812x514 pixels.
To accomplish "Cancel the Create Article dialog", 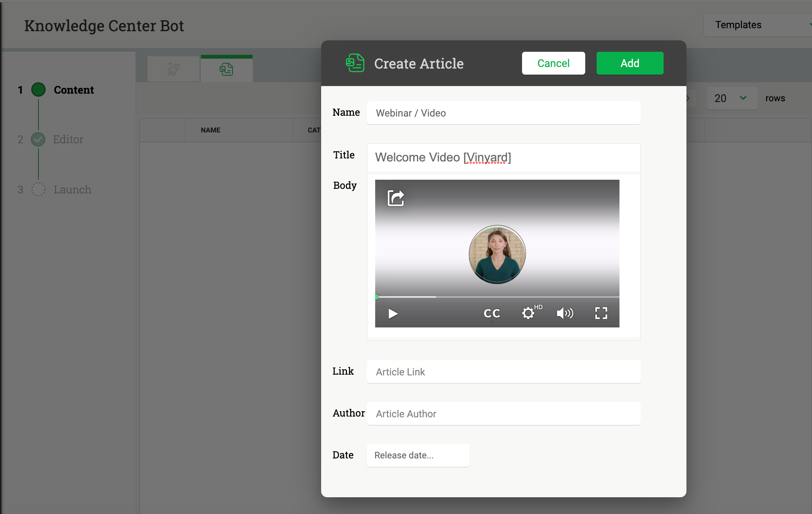I will coord(553,63).
